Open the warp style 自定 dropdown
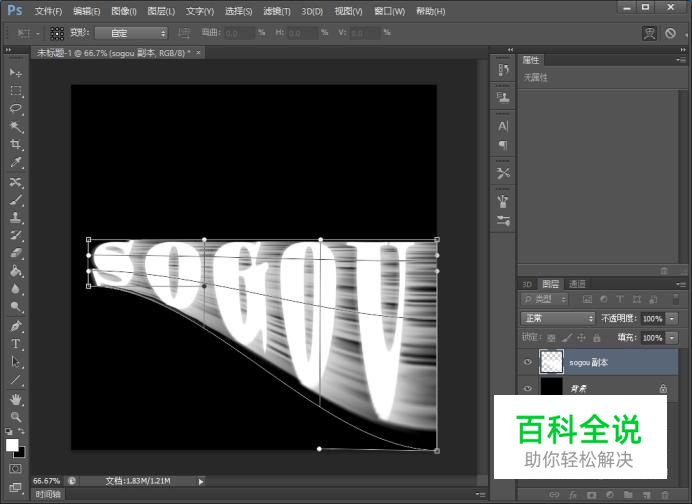The height and width of the screenshot is (504, 692). [x=132, y=33]
